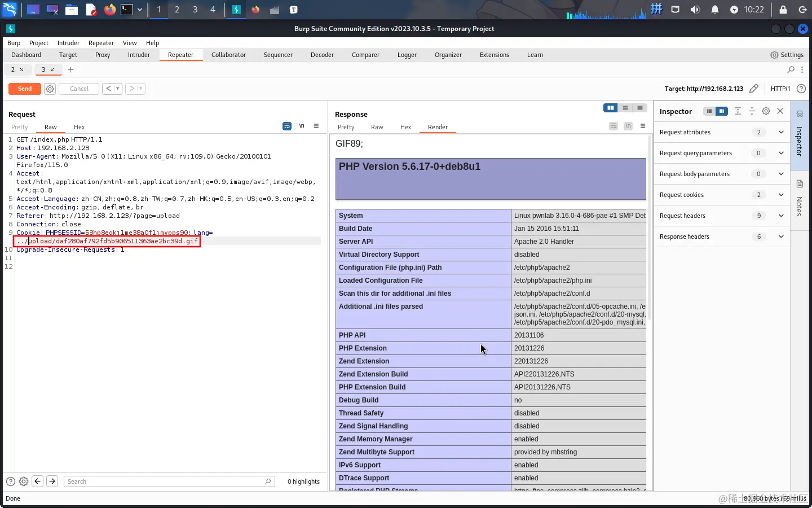The width and height of the screenshot is (812, 508).
Task: Open file manager from panel
Action: click(x=72, y=10)
